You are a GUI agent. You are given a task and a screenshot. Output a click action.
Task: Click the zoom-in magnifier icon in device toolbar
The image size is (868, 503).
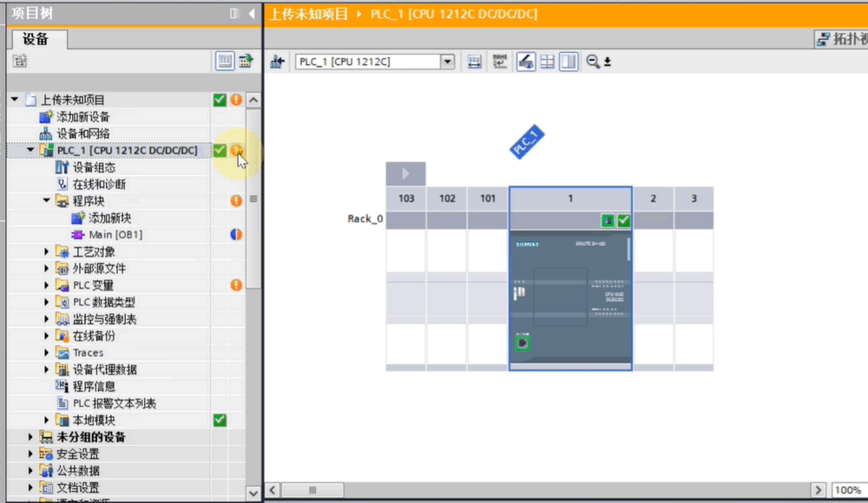tap(593, 62)
